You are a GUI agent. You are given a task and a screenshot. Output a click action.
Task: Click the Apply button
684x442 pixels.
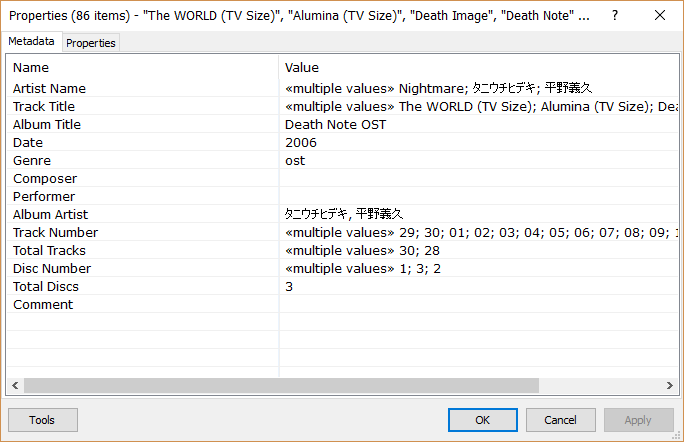(638, 420)
